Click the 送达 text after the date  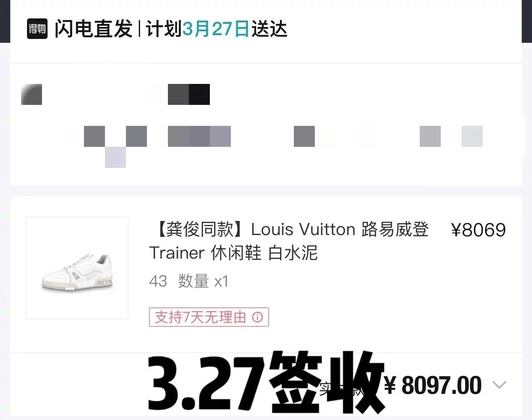(269, 29)
